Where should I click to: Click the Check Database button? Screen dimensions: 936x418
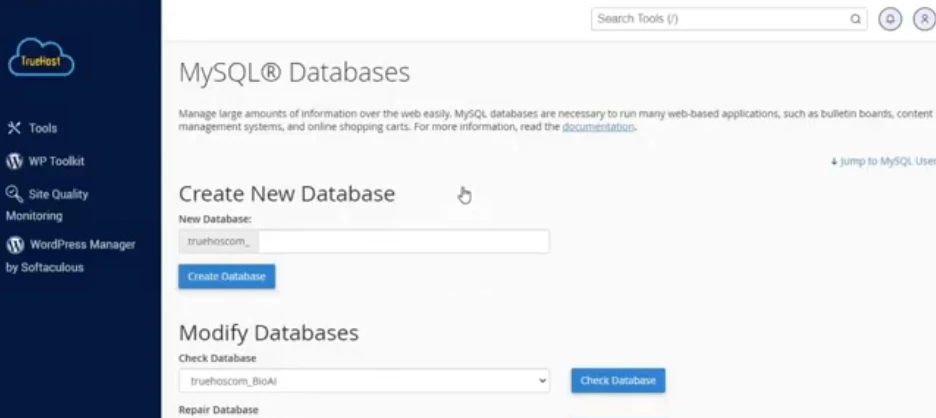click(618, 380)
